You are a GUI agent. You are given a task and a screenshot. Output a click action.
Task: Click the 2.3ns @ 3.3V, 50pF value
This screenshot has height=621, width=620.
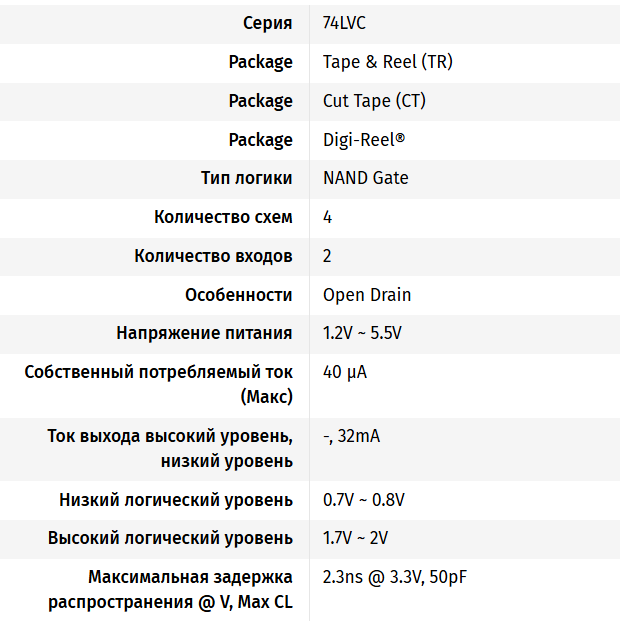(395, 577)
